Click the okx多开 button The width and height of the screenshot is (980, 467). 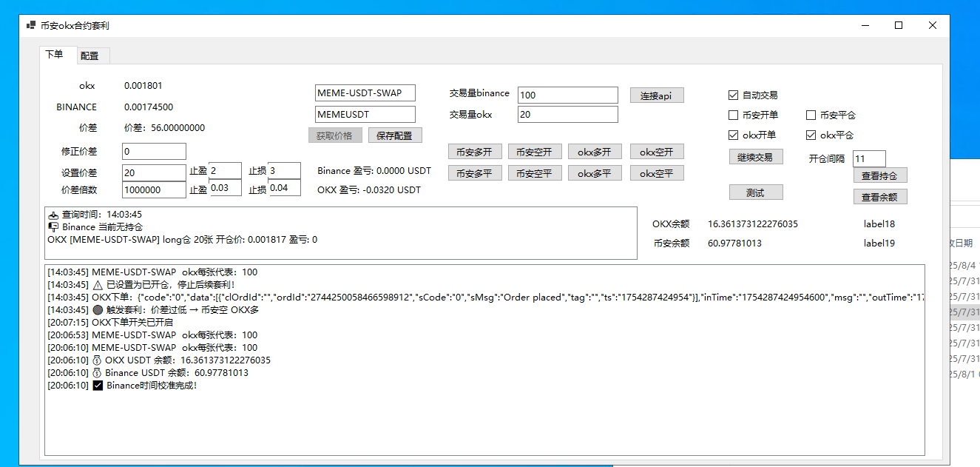[595, 152]
